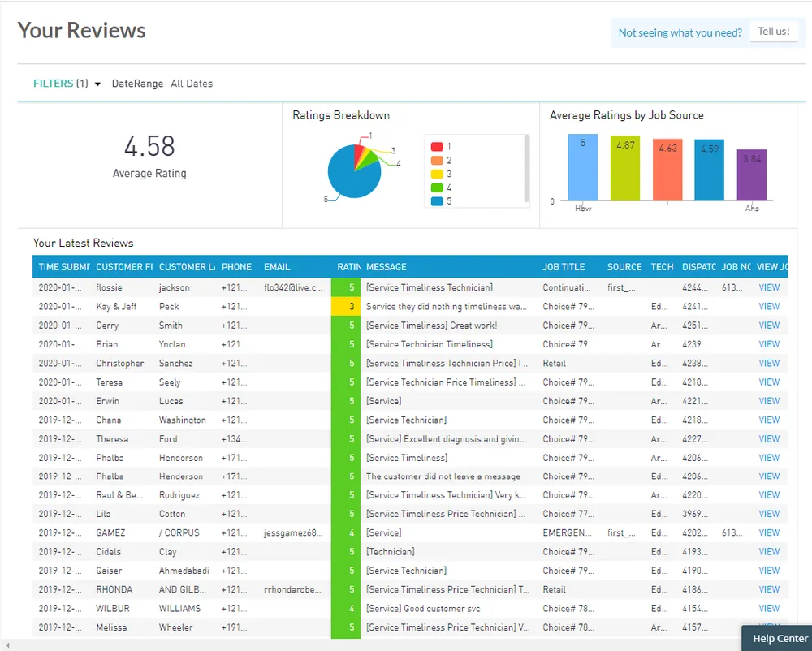Image resolution: width=812 pixels, height=651 pixels.
Task: Toggle rating 4 green legend swatch
Action: 437,188
